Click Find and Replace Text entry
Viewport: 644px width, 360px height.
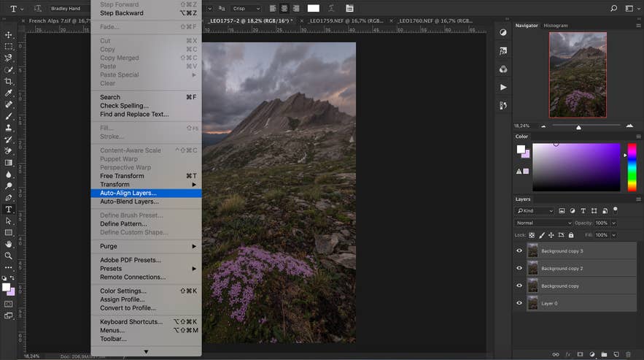click(x=146, y=115)
